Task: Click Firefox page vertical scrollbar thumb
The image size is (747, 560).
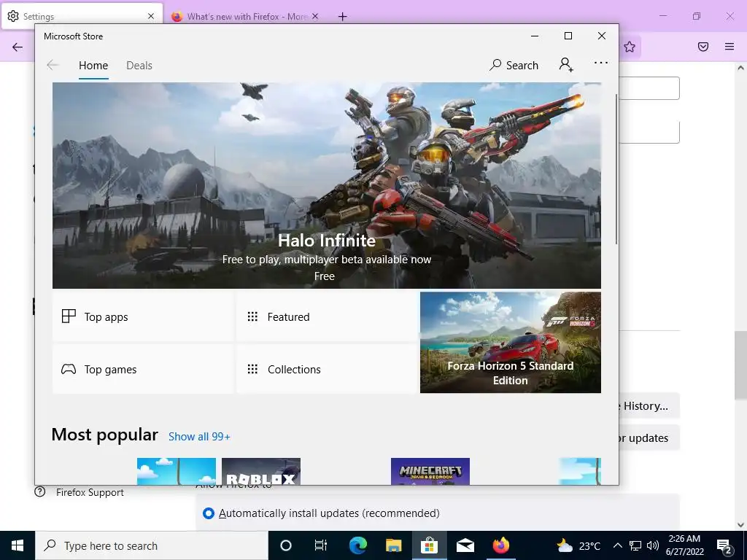Action: click(740, 365)
